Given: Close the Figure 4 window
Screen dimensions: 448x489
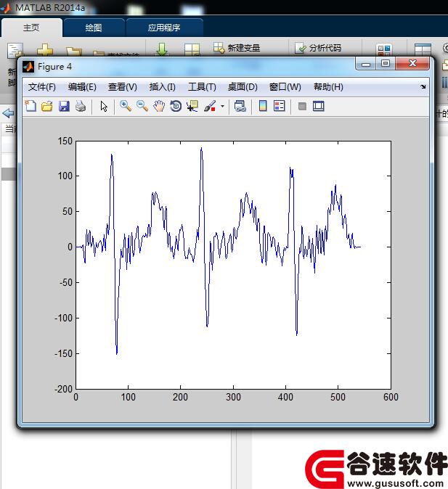Looking at the screenshot, I should coord(412,63).
